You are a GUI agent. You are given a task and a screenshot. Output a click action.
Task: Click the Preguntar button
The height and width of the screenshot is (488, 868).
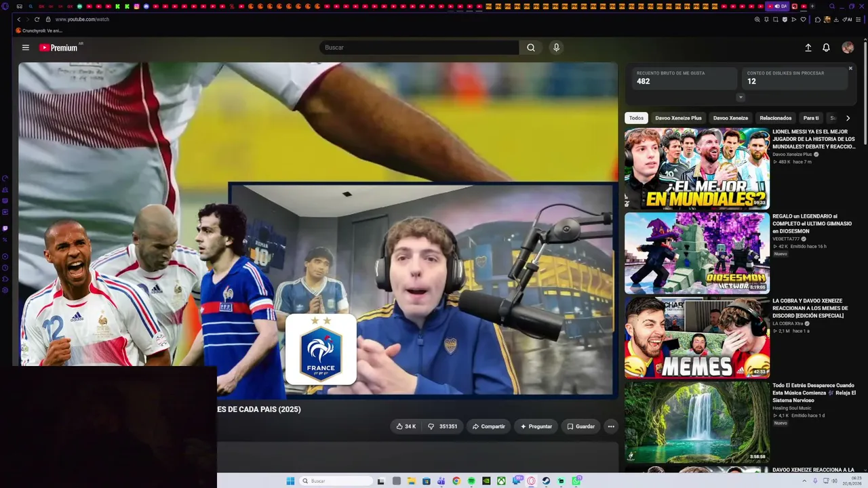click(536, 426)
